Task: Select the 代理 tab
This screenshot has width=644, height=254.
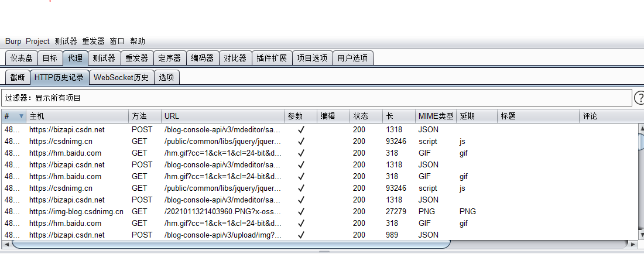Action: (x=75, y=58)
